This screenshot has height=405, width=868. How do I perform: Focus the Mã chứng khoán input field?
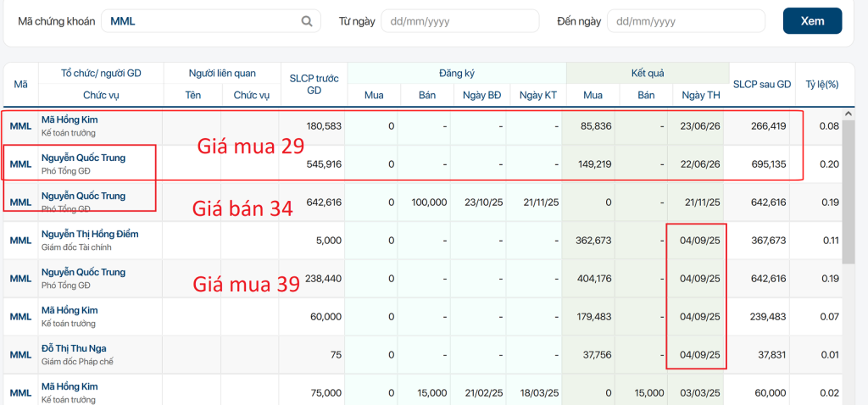(x=211, y=21)
